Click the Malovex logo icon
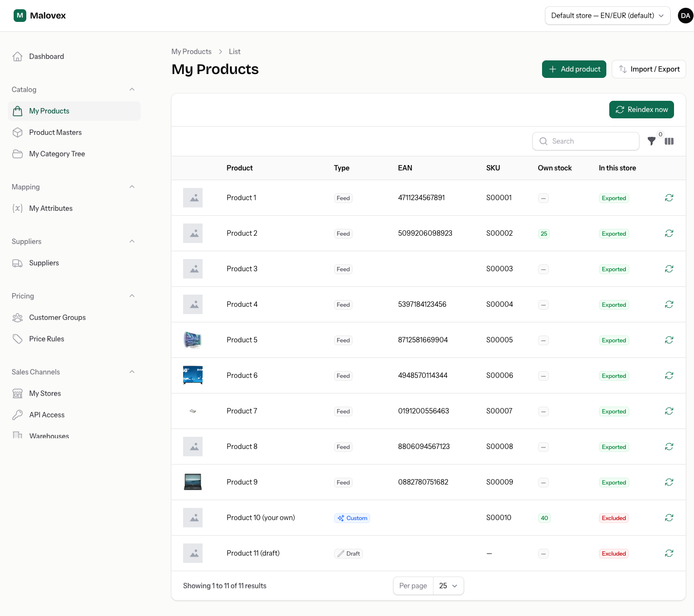This screenshot has width=694, height=616. pos(20,16)
